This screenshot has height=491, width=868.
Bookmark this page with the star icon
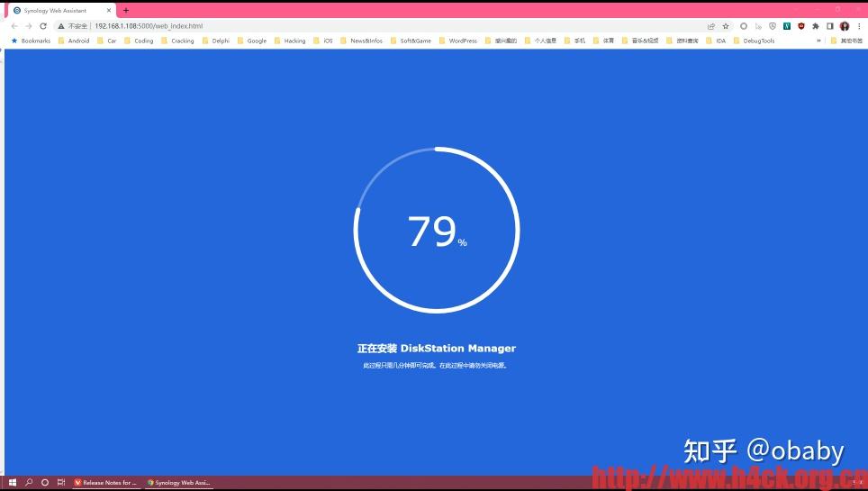(726, 26)
